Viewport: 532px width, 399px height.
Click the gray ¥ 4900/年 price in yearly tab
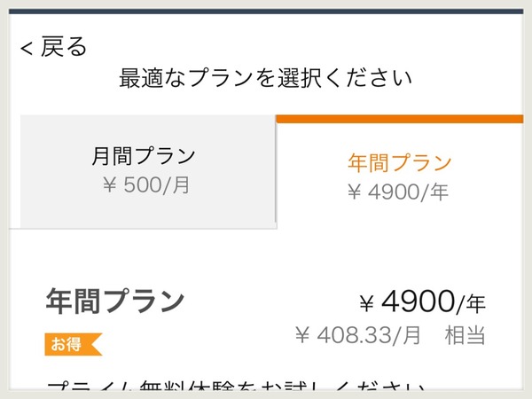point(398,192)
